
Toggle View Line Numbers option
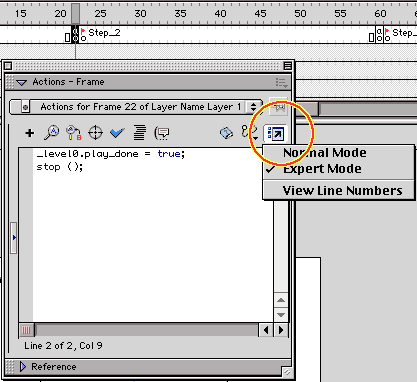(342, 191)
